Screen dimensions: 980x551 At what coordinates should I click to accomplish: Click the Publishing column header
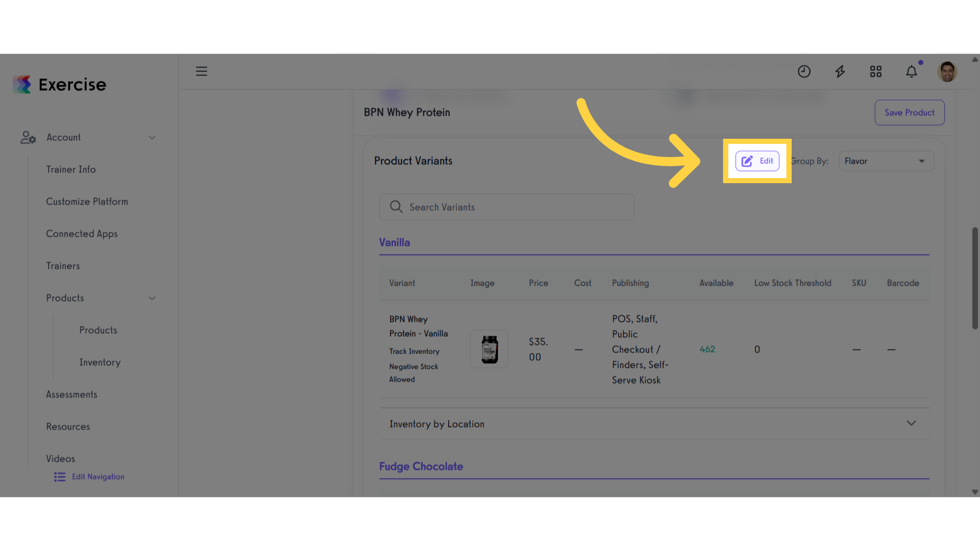coord(630,283)
